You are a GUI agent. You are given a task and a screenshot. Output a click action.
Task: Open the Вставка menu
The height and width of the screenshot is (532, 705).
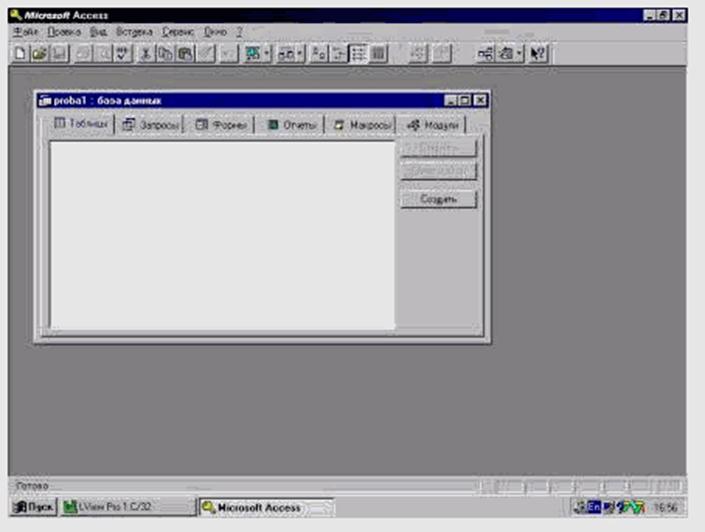[x=134, y=32]
